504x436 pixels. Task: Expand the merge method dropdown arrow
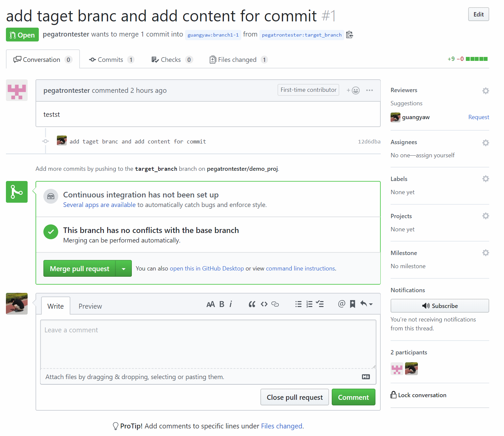[x=124, y=269]
